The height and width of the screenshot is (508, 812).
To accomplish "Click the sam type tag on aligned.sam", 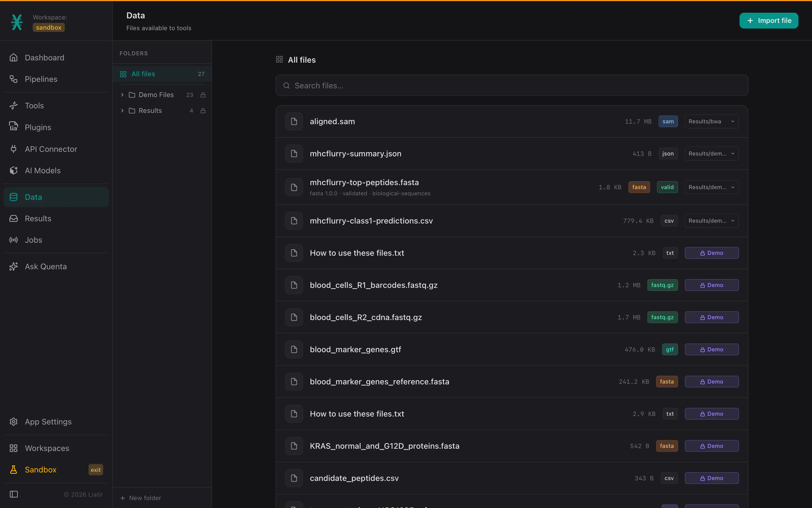I will tap(668, 121).
